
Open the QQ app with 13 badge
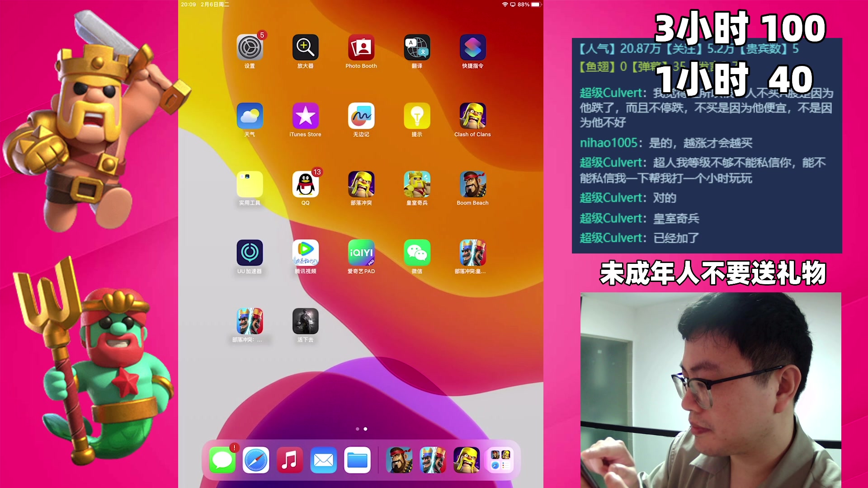(305, 184)
